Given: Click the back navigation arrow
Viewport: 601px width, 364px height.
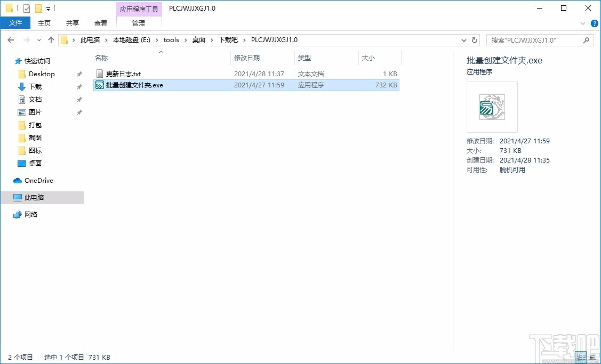Looking at the screenshot, I should tap(10, 39).
